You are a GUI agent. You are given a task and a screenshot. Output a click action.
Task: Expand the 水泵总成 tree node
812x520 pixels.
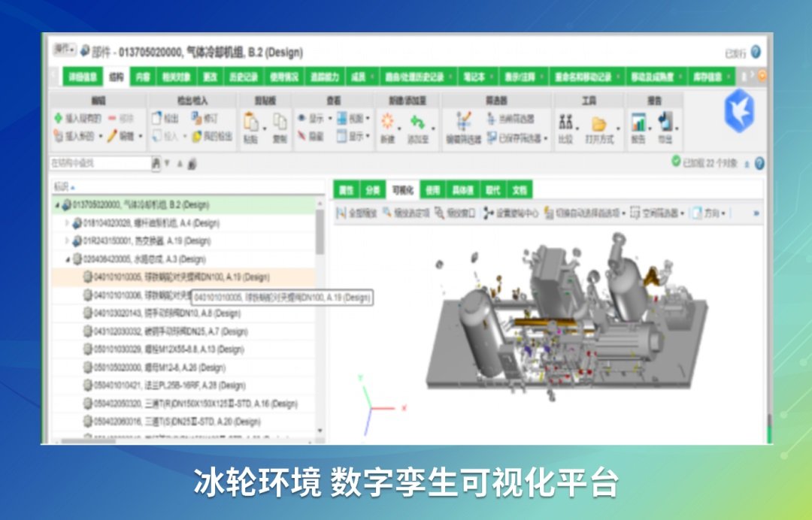point(68,260)
